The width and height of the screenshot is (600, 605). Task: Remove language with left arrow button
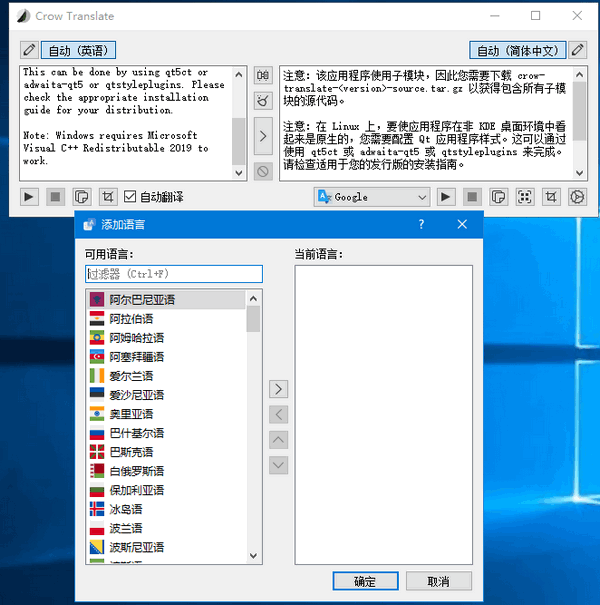coord(279,414)
